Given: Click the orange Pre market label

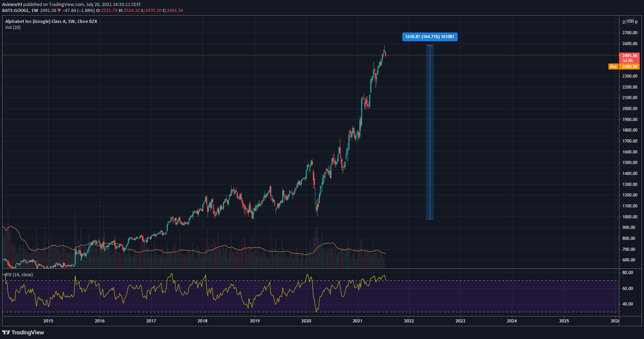Looking at the screenshot, I should (x=613, y=67).
